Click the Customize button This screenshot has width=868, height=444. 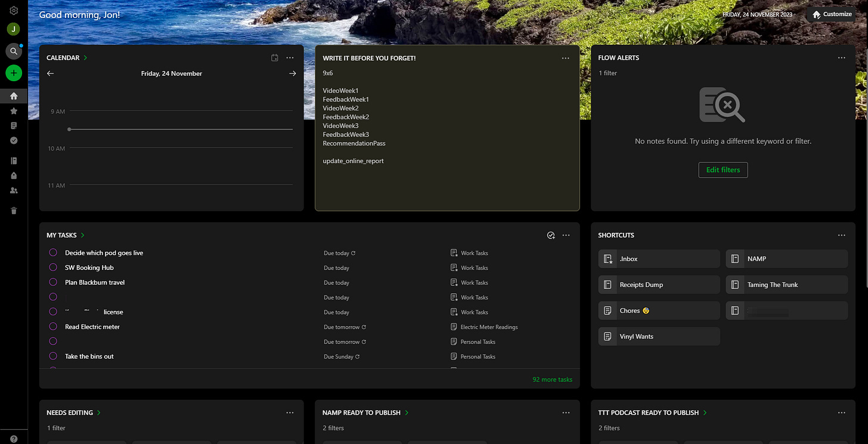pos(831,14)
